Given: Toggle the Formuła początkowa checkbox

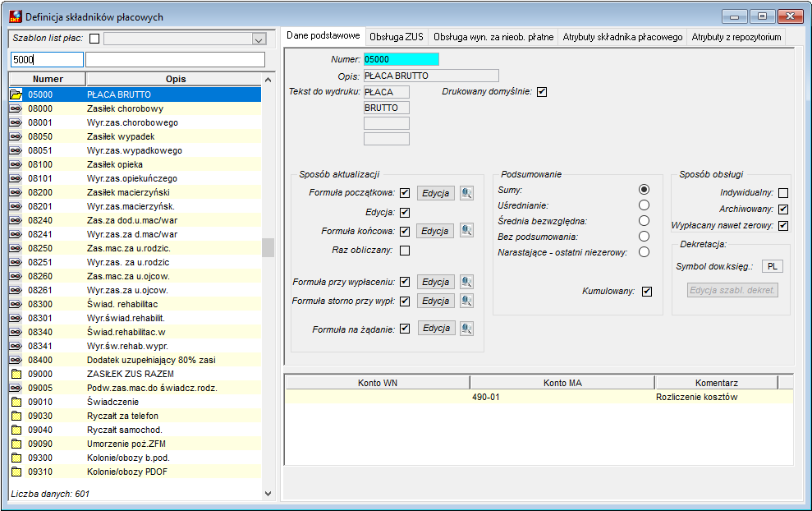Looking at the screenshot, I should tap(405, 193).
